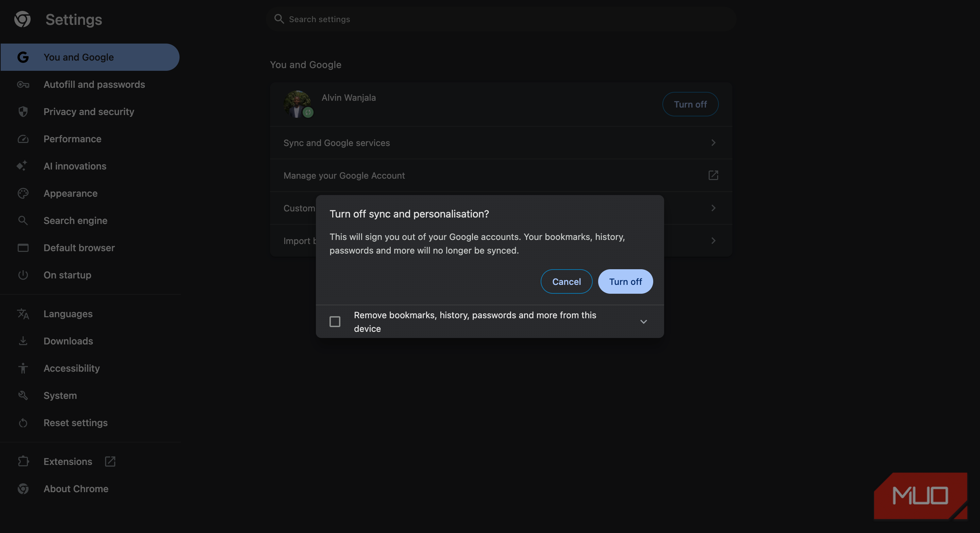Click the Appearance palette icon

point(23,193)
